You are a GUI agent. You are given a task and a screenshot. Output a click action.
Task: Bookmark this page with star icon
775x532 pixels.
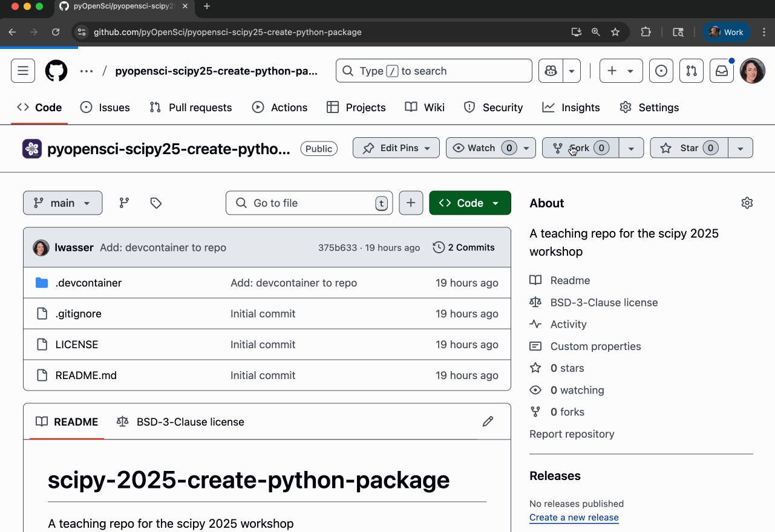(615, 32)
